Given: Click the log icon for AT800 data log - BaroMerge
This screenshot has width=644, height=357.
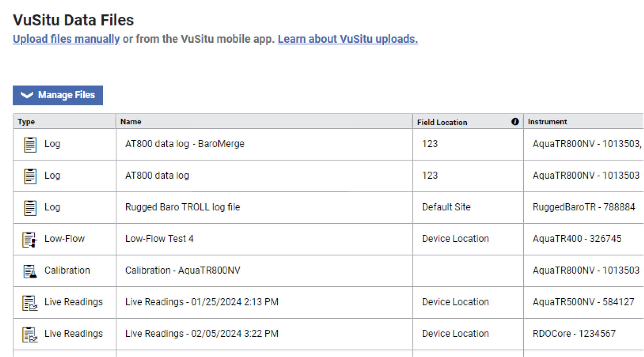Looking at the screenshot, I should pyautogui.click(x=30, y=145).
